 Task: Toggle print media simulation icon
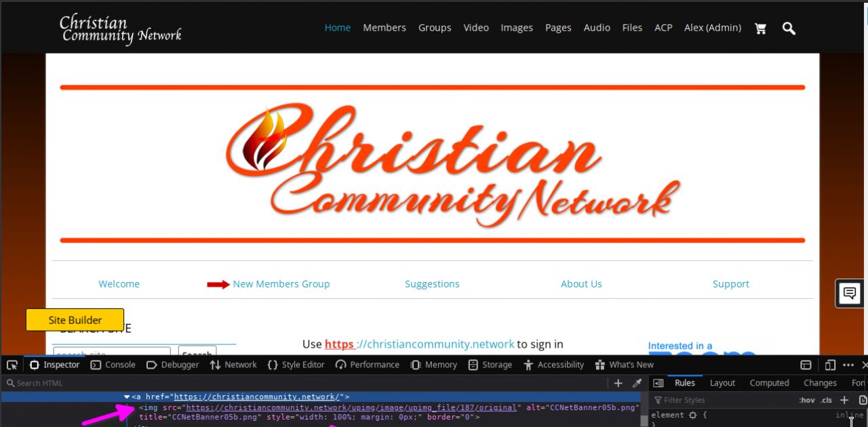point(863,400)
